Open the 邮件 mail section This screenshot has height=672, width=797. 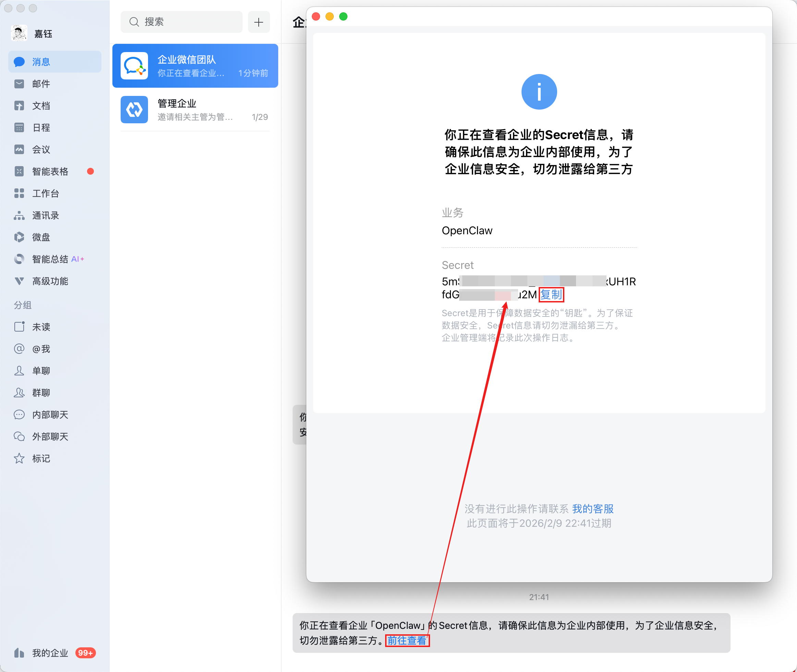coord(41,84)
